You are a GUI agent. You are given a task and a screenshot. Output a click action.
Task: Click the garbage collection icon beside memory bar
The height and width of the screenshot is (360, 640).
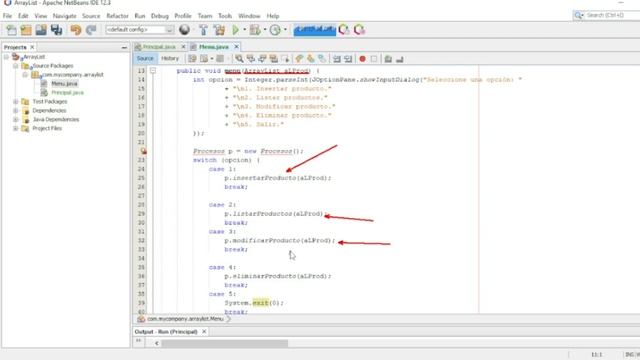[x=344, y=30]
